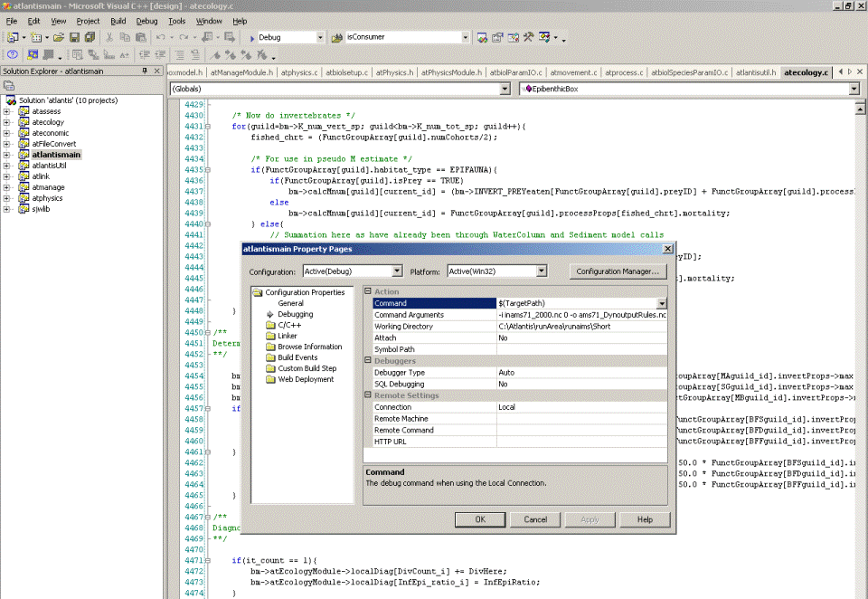This screenshot has height=599, width=868.
Task: Open the Platform Active(Win32) dropdown
Action: pos(542,271)
